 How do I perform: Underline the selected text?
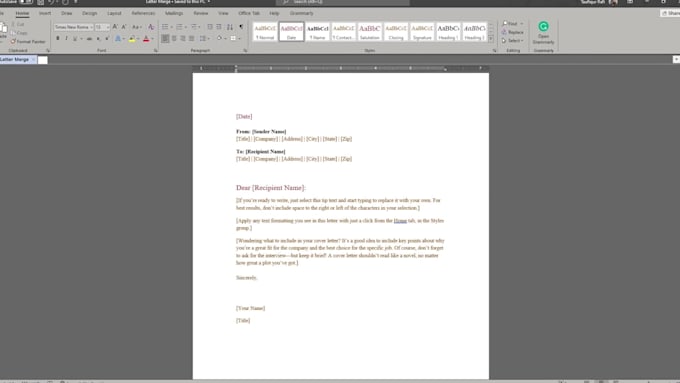(75, 39)
